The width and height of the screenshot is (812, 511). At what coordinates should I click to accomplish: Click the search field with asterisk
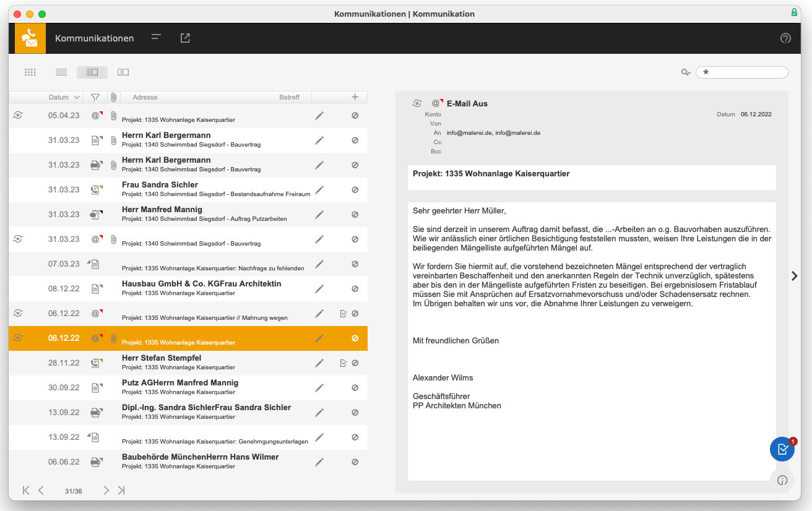[x=742, y=72]
